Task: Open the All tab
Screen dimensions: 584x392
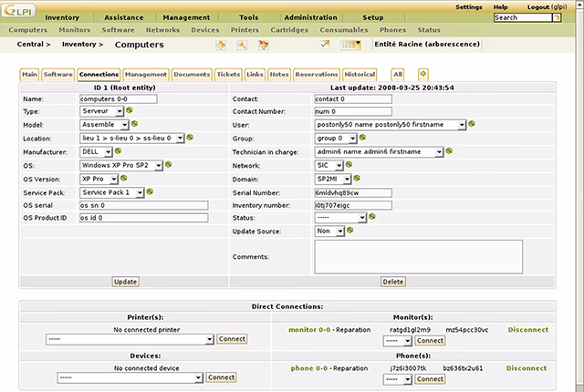Action: (398, 75)
